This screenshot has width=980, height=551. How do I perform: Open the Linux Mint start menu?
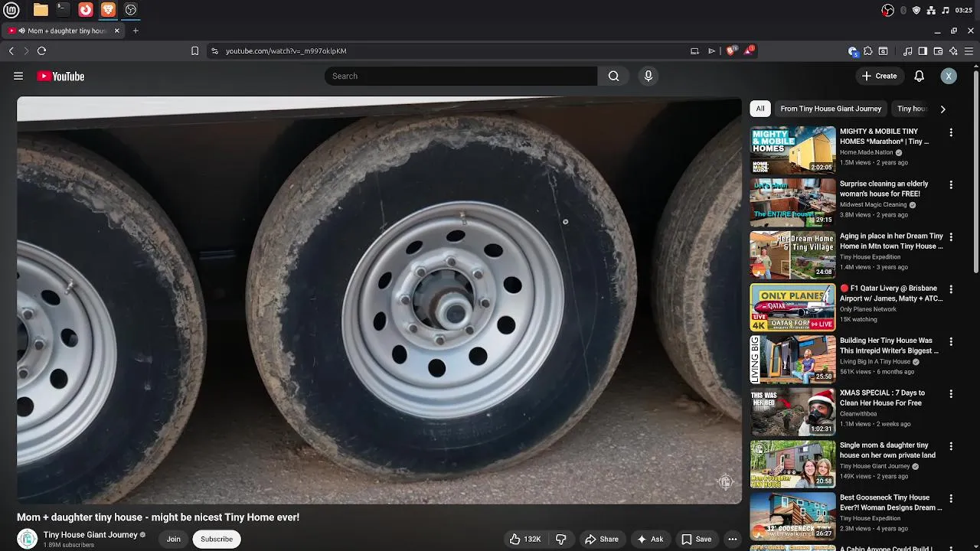[x=13, y=10]
